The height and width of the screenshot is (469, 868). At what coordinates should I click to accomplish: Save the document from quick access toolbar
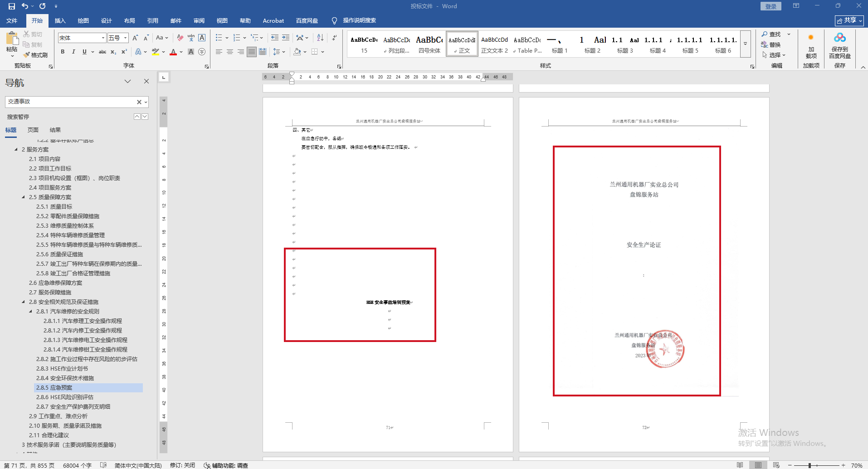coord(12,6)
